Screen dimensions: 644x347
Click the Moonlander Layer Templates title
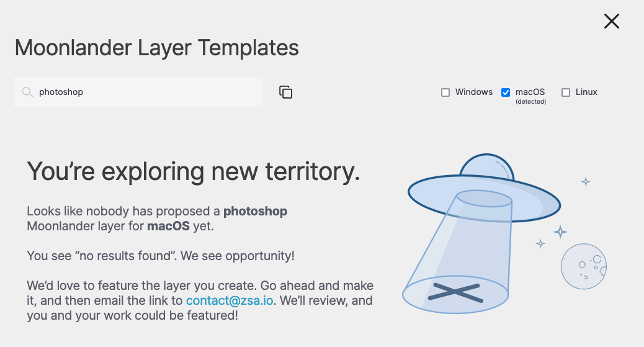(156, 48)
